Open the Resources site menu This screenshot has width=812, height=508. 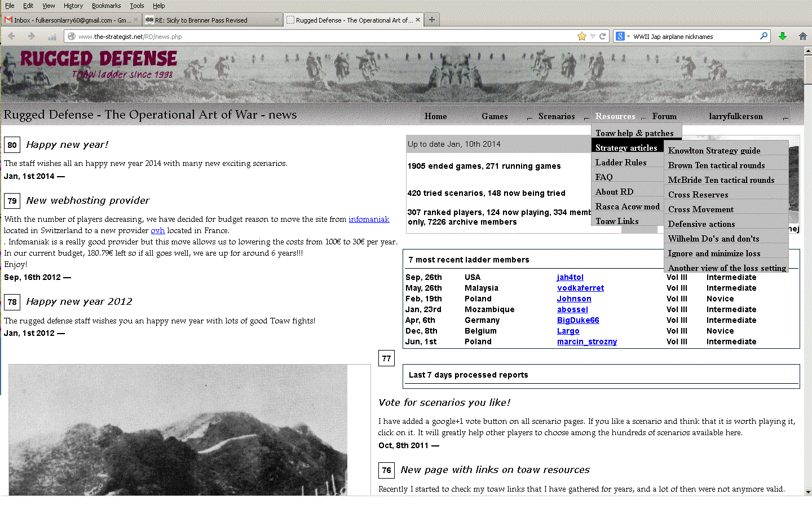coord(615,116)
